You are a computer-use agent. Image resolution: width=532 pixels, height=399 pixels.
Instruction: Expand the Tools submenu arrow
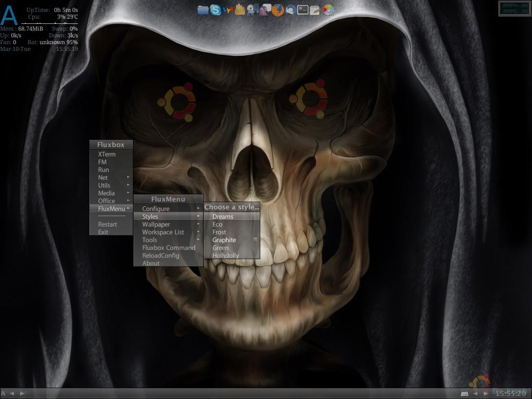[x=198, y=240]
